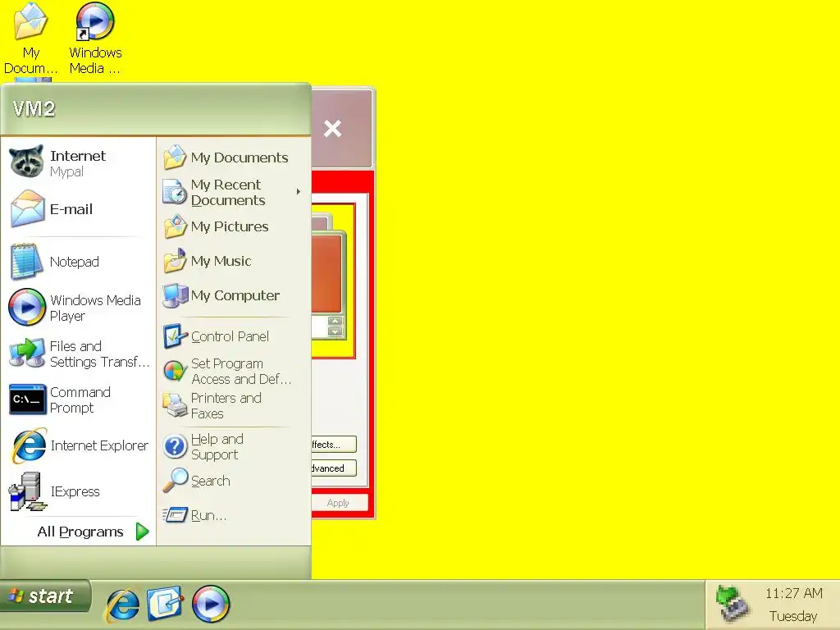Click the Start button
Image resolution: width=840 pixels, height=630 pixels.
(46, 596)
